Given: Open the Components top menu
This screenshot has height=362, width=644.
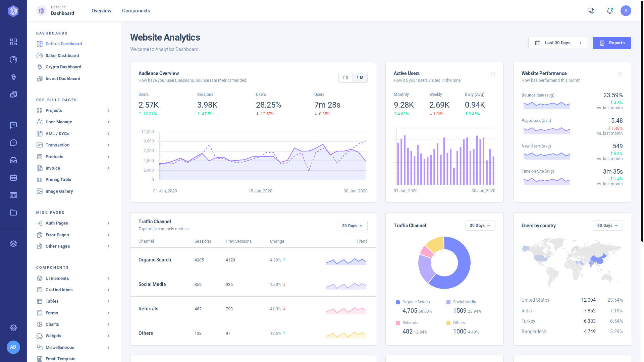Looking at the screenshot, I should 136,11.
